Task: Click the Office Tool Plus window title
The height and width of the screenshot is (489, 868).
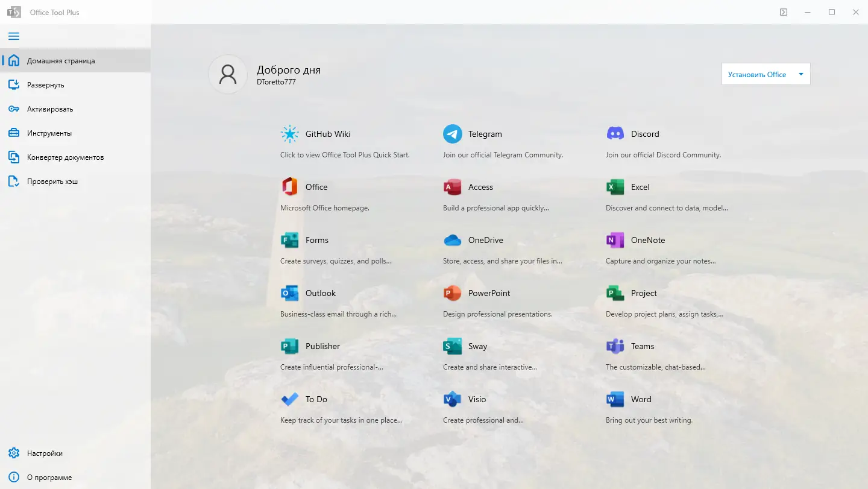Action: click(55, 12)
